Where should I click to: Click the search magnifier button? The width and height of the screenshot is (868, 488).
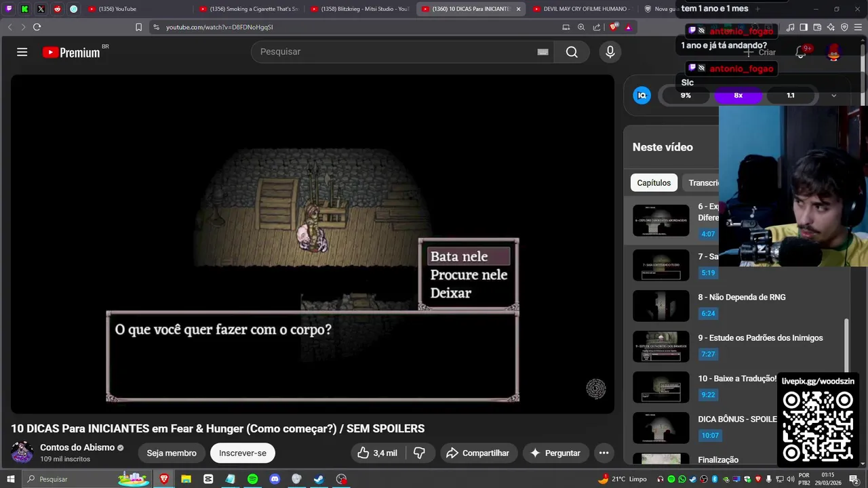[x=572, y=52]
